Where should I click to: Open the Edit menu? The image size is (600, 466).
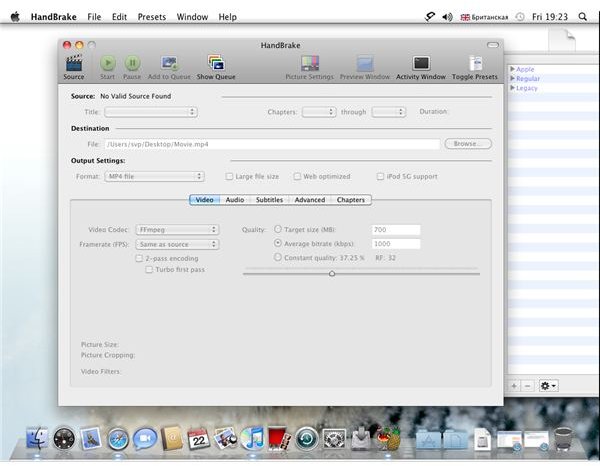[119, 17]
